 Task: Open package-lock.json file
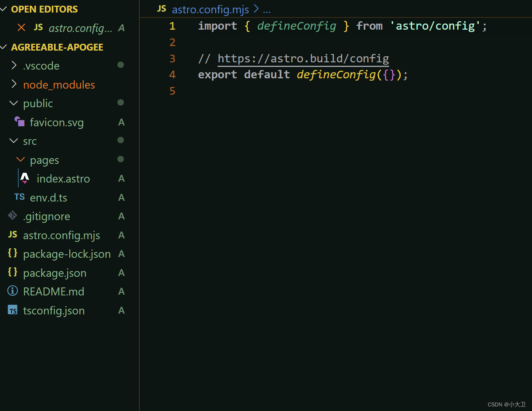67,254
